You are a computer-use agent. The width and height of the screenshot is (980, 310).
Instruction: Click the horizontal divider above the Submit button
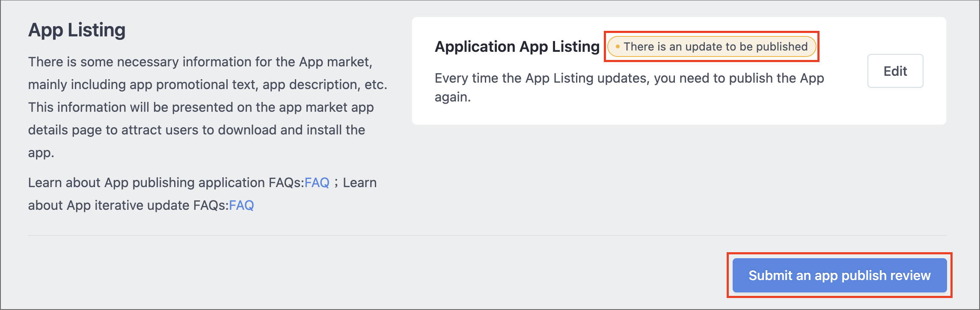487,235
